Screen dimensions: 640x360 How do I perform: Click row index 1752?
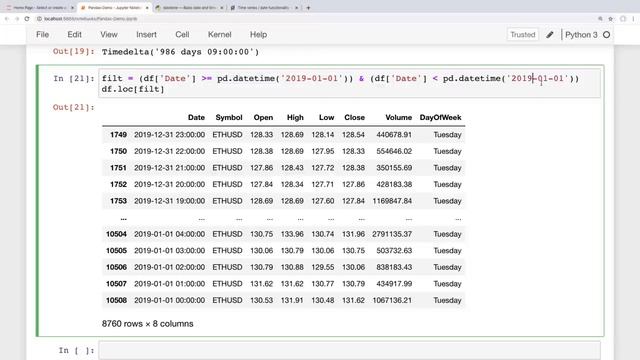[x=118, y=184]
